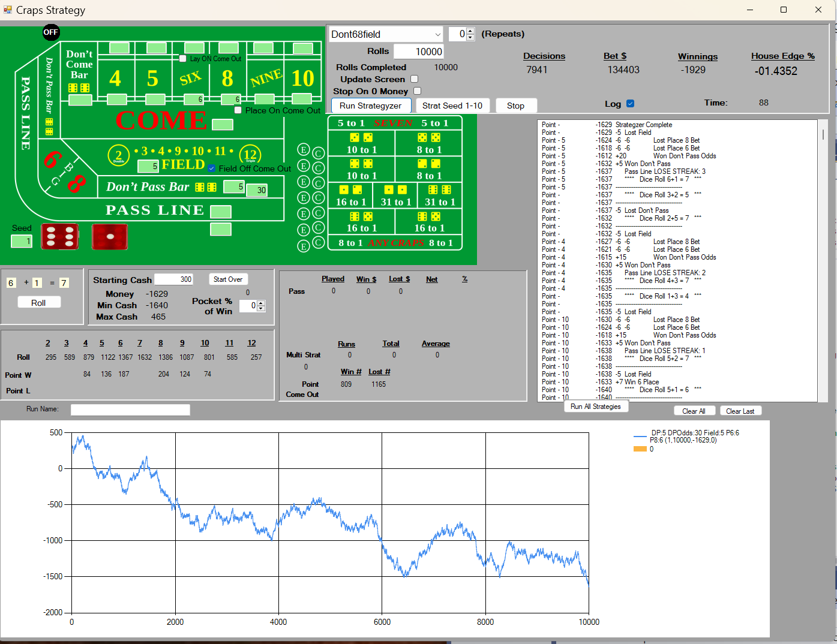Select the ANY CRAPS 8 to 1 bet
Screen dimensions: 837x644
(395, 243)
